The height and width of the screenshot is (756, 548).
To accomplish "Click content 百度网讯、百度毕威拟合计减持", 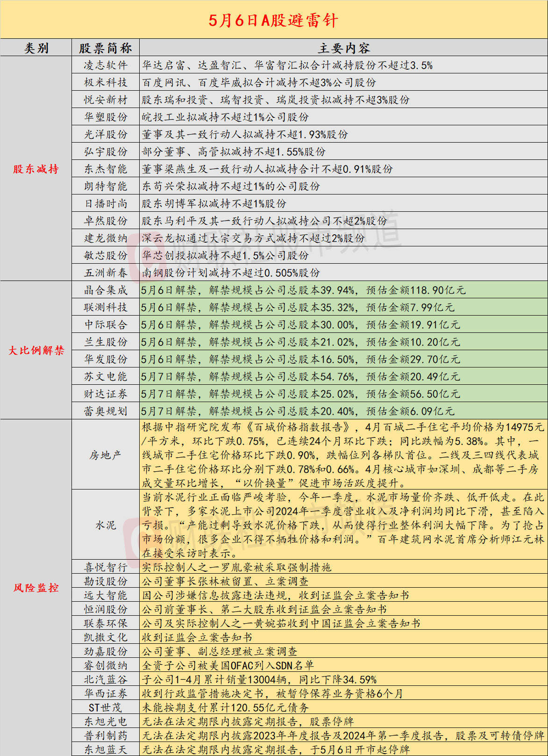I will [259, 83].
